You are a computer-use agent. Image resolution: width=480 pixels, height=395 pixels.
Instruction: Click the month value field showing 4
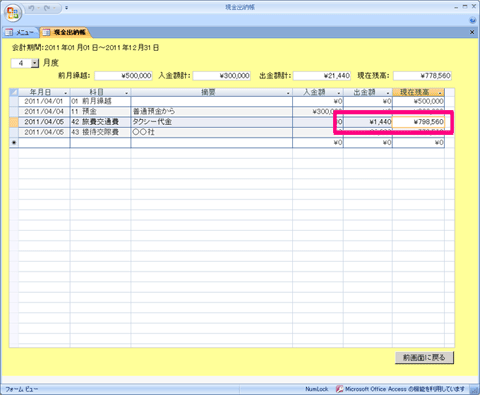point(21,63)
